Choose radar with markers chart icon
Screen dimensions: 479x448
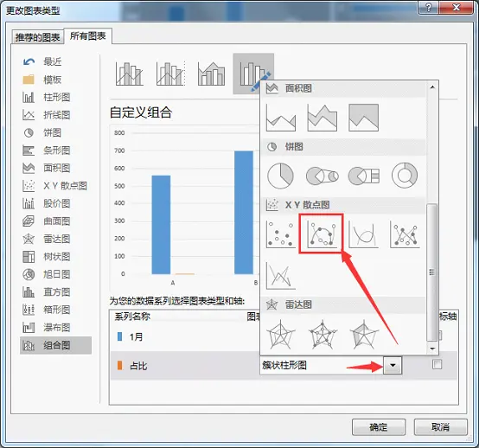click(x=323, y=335)
